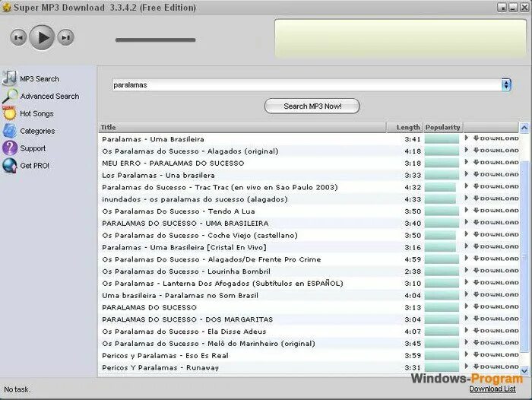
Task: Preview play DOS MARGARITAS track arrow
Action: [467, 318]
